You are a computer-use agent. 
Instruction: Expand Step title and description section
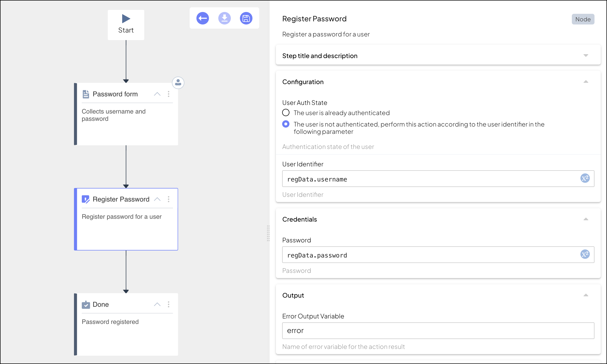(x=586, y=55)
